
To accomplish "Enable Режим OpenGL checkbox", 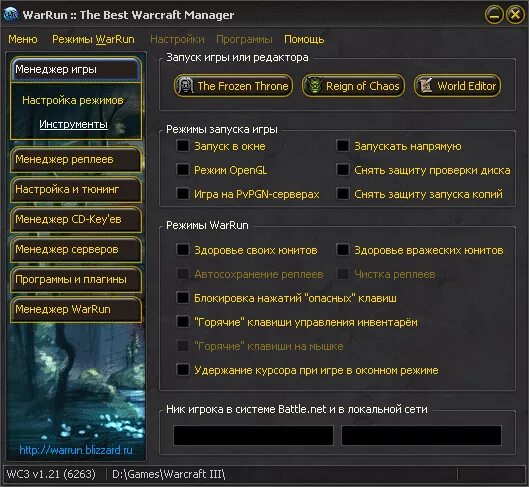I will coord(183,170).
